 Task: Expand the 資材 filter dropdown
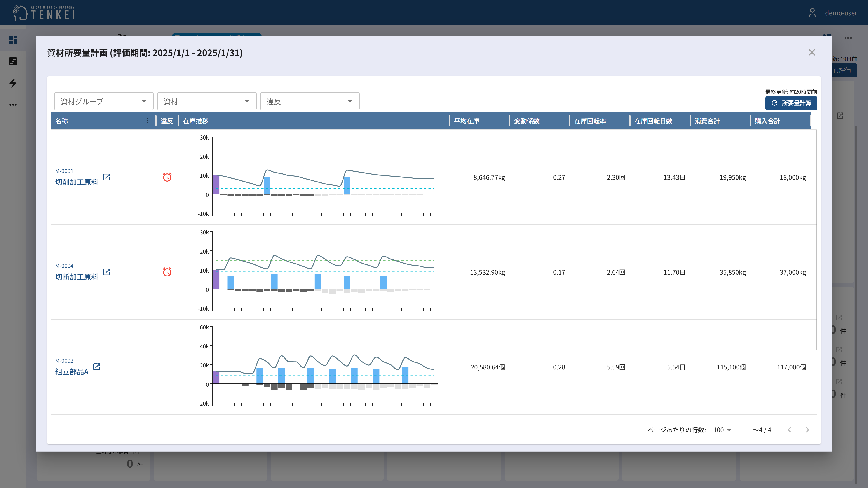[206, 101]
